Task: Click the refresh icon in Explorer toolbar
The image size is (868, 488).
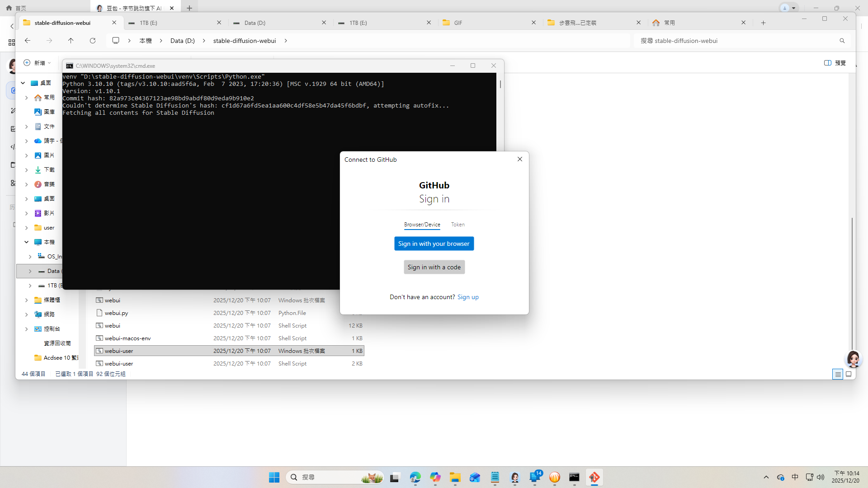Action: point(93,41)
